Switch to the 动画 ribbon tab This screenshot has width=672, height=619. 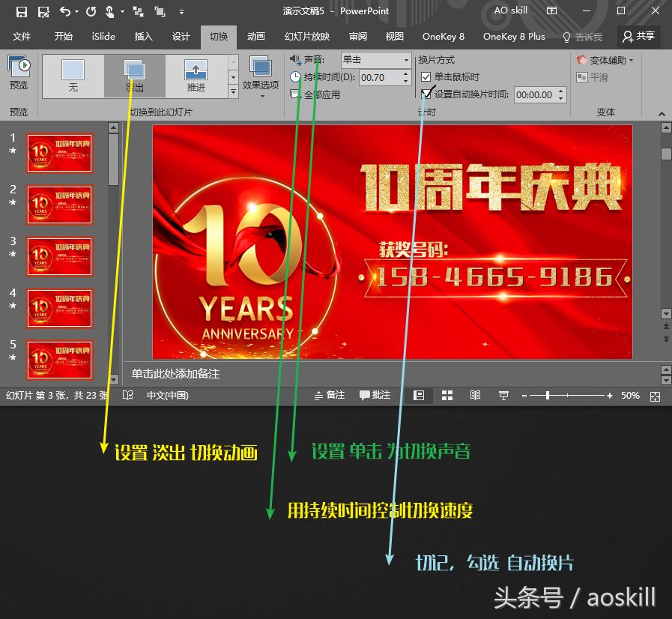pos(256,36)
